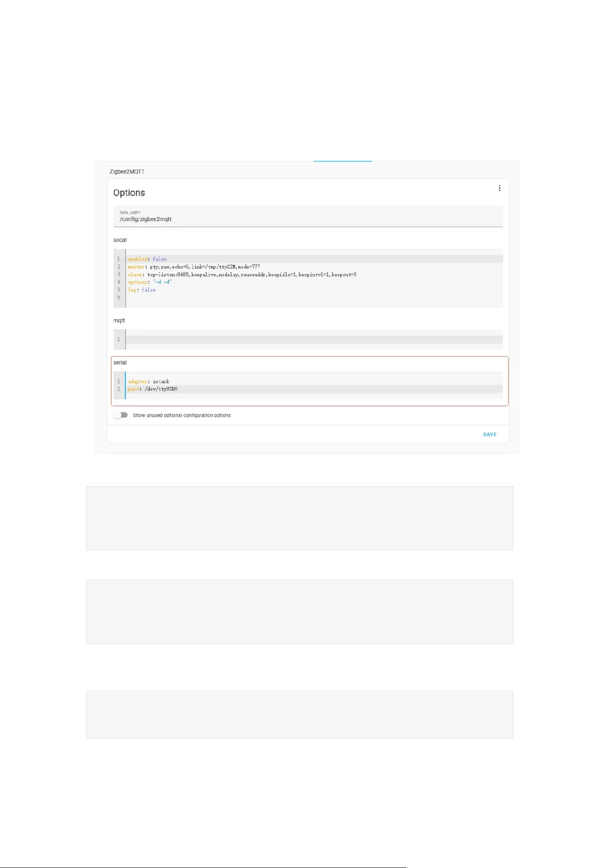Click the socat 'master: pty,raw' line
Viewport: 614px width, 868px height.
pyautogui.click(x=314, y=267)
